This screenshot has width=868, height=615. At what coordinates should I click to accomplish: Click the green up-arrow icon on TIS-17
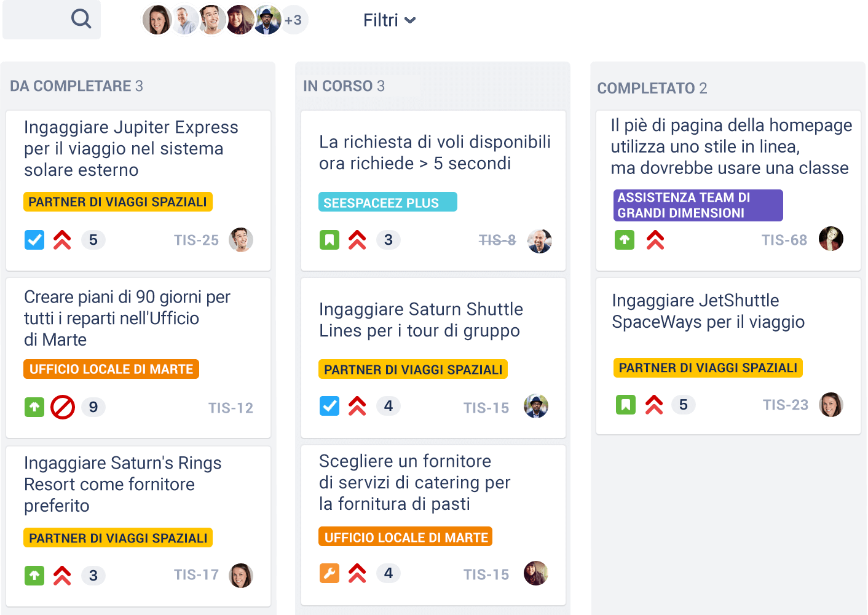coord(34,576)
